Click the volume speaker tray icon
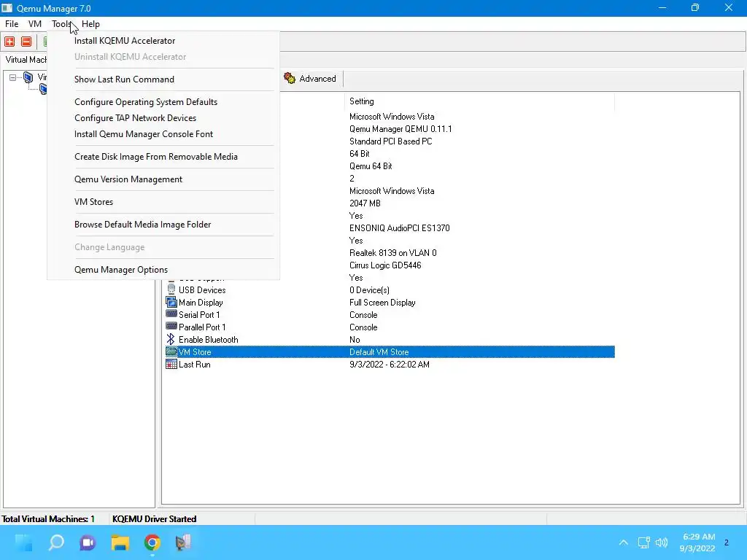747x560 pixels. (x=662, y=542)
